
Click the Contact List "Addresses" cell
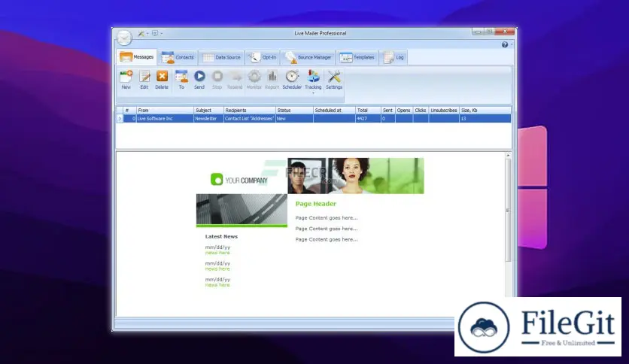[x=250, y=119]
